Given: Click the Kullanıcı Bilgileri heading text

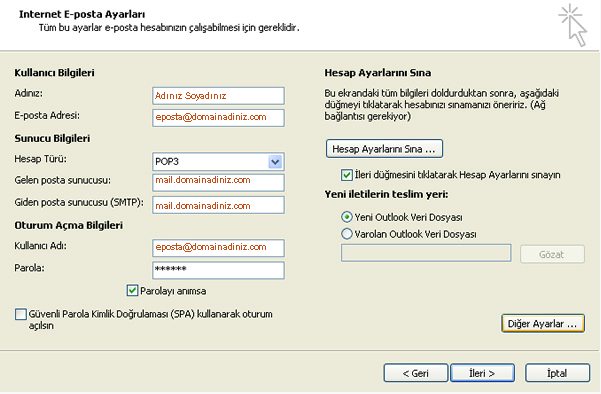Looking at the screenshot, I should coord(54,73).
